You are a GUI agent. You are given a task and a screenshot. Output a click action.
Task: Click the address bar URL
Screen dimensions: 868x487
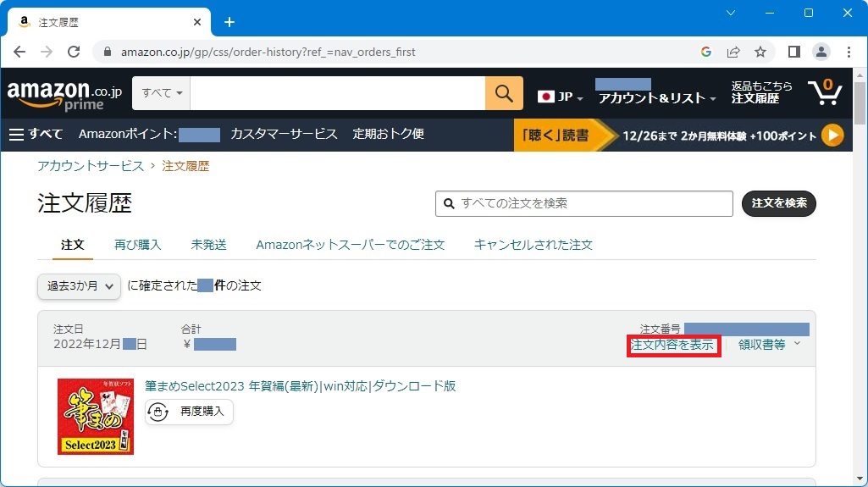[268, 52]
